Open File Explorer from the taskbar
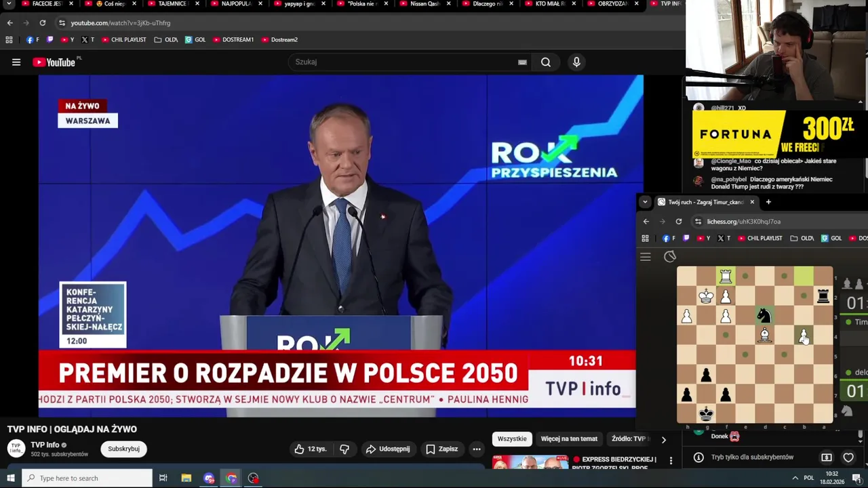The image size is (868, 488). pyautogui.click(x=186, y=479)
